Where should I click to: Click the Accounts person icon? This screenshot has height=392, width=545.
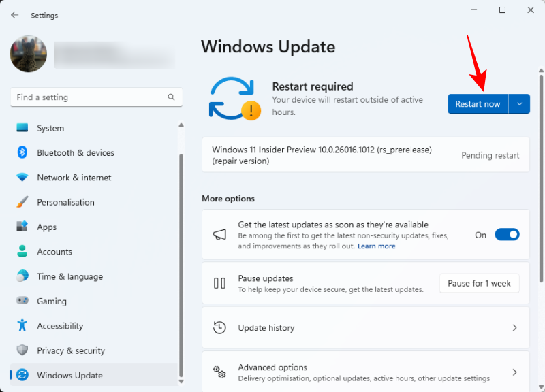[22, 251]
